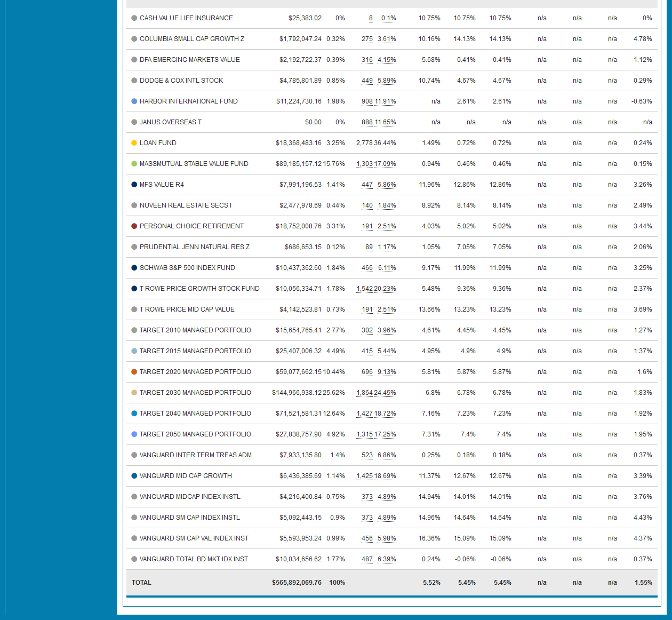Open participant count 89 for Prudential Jenn Natural Res
The height and width of the screenshot is (620, 672).
[369, 247]
